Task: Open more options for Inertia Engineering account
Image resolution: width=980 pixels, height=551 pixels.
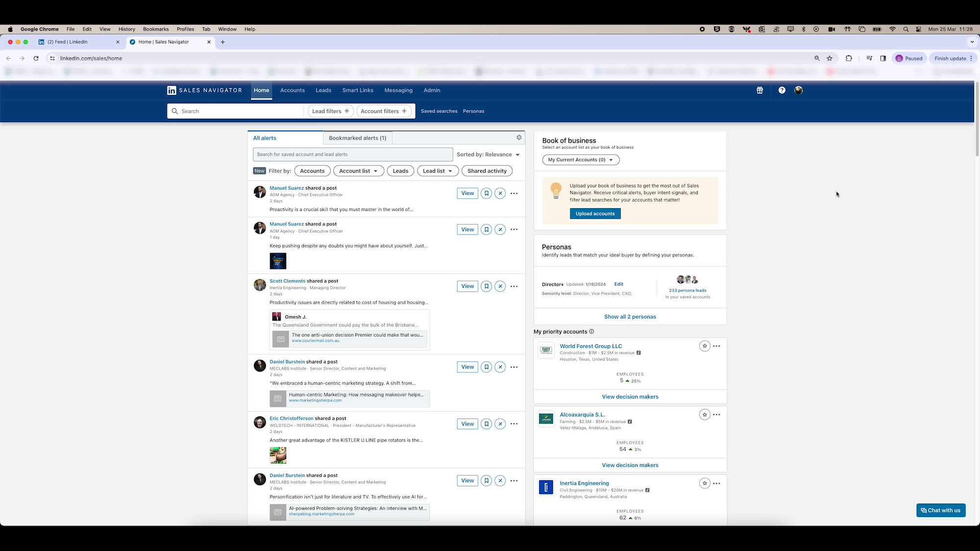Action: coord(716,483)
